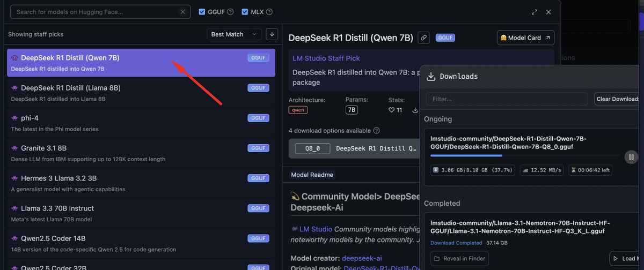Toggle the MLX format checkbox

coord(245,12)
